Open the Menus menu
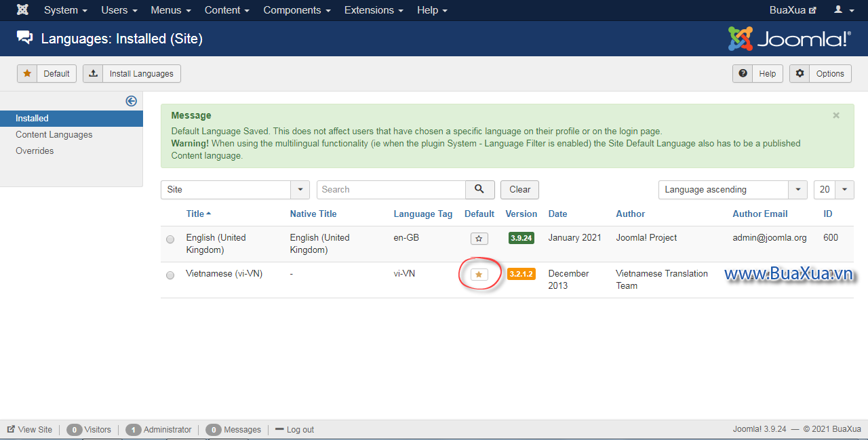This screenshot has height=440, width=868. tap(171, 10)
